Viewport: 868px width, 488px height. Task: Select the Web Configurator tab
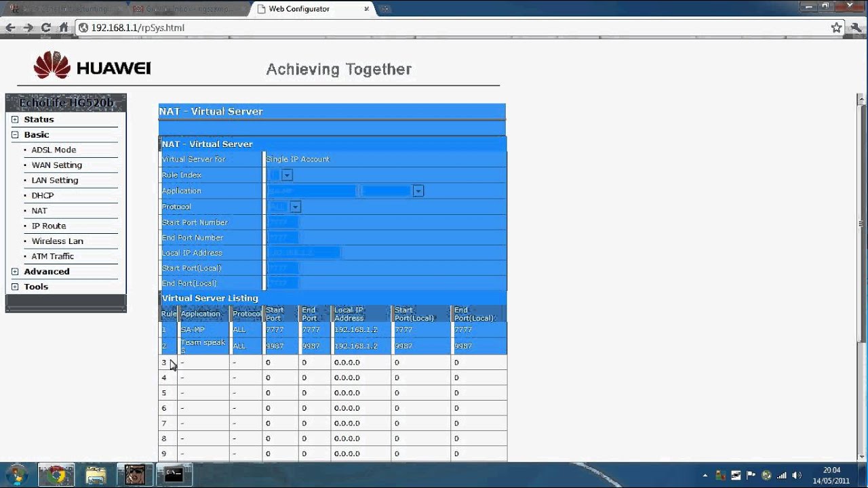314,9
